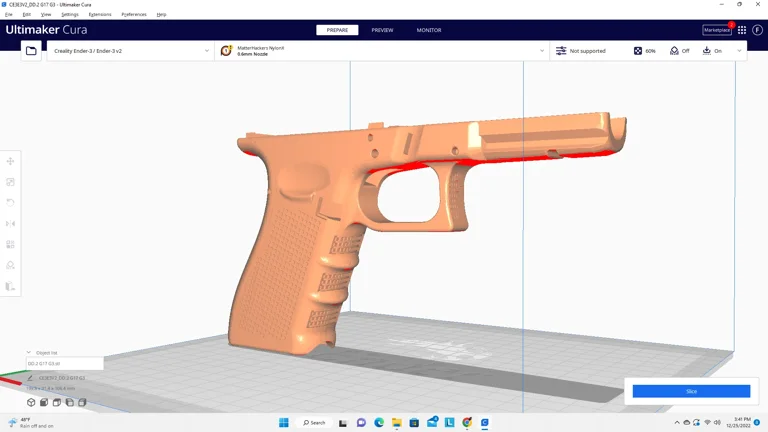The height and width of the screenshot is (432, 768).
Task: Click the Not supported profile text
Action: [587, 51]
